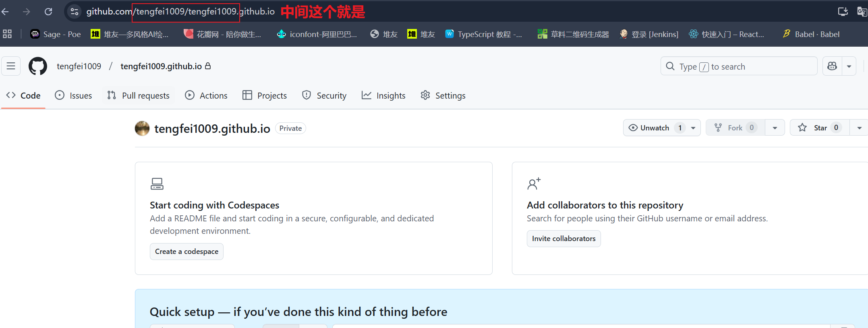The image size is (868, 328).
Task: Click the Private visibility badge
Action: [290, 128]
